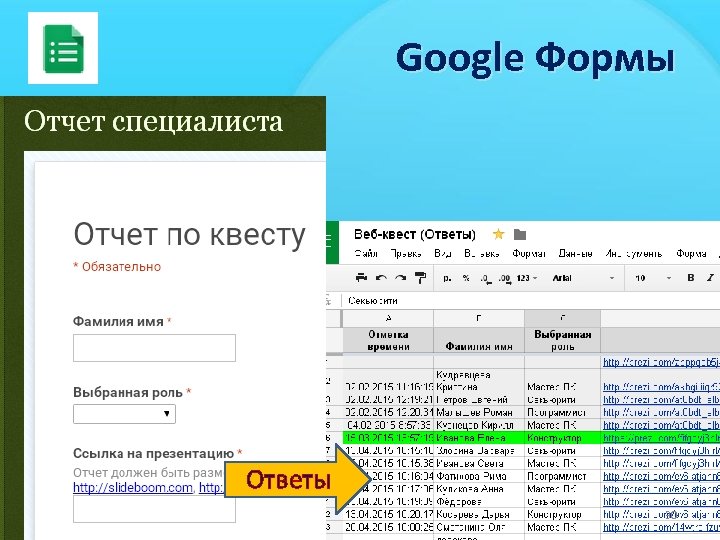Click the Фамилия имя input field
The height and width of the screenshot is (540, 720).
click(154, 348)
